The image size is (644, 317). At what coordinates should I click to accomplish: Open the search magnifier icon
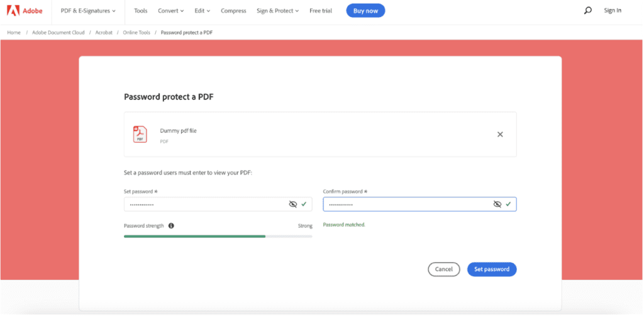[588, 11]
